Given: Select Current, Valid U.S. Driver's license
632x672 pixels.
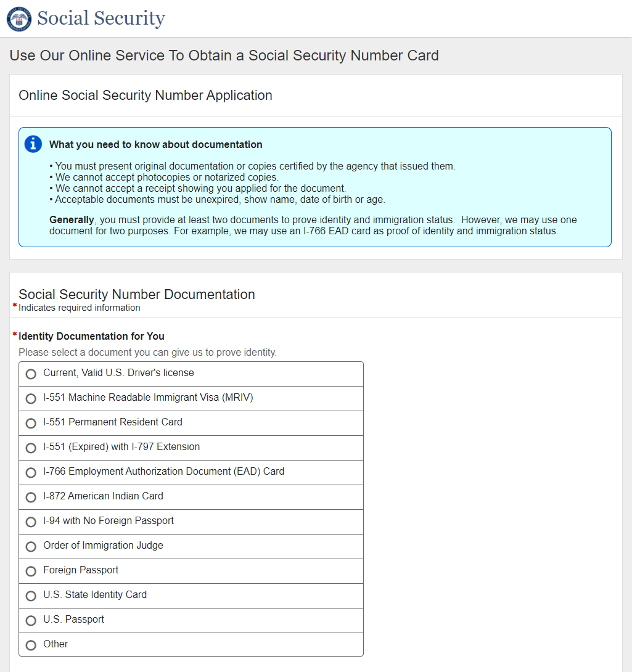Looking at the screenshot, I should point(31,374).
